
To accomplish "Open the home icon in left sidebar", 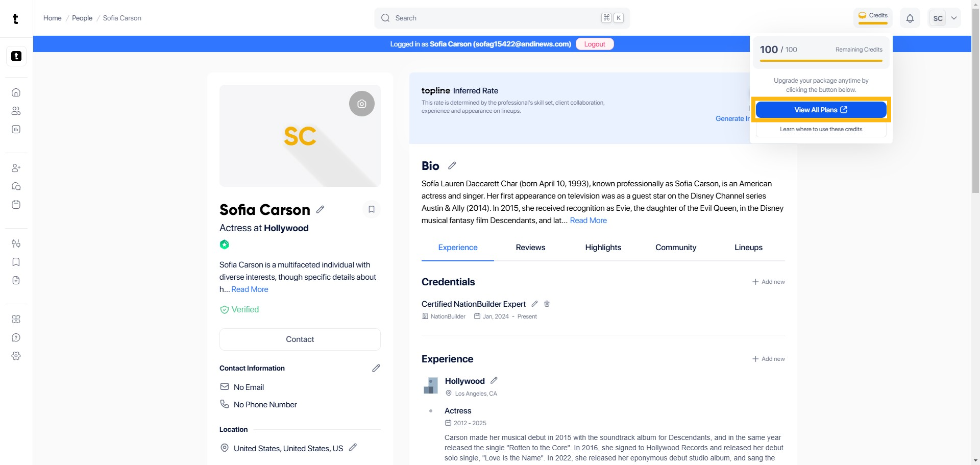I will 16,92.
